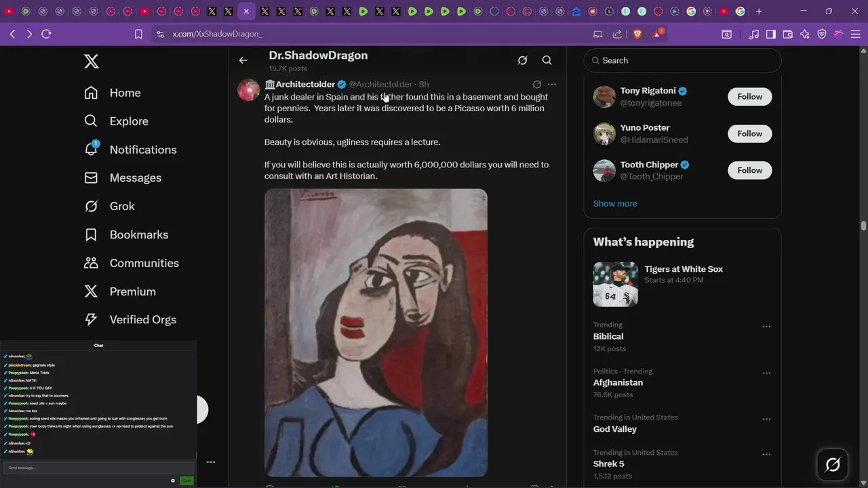Reload the page

pyautogui.click(x=46, y=34)
